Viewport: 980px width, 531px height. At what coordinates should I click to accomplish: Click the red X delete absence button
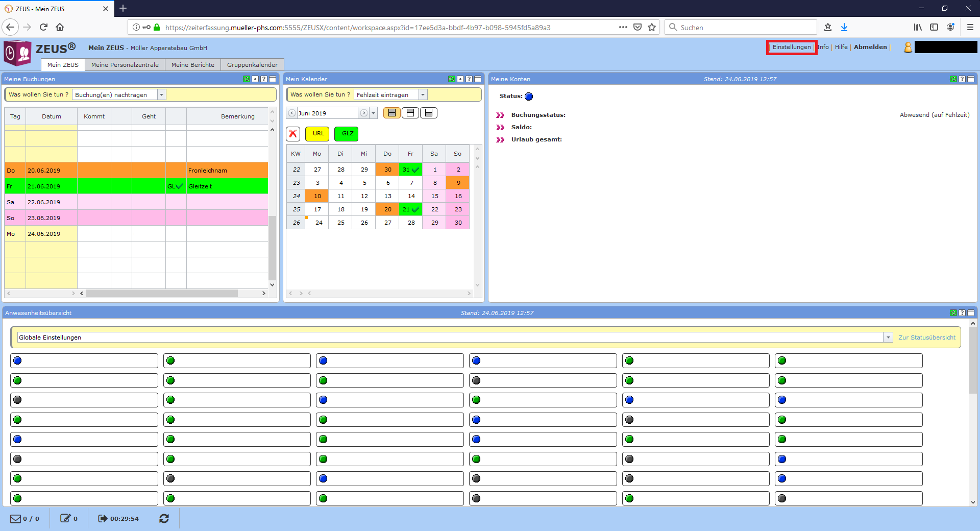(x=293, y=134)
